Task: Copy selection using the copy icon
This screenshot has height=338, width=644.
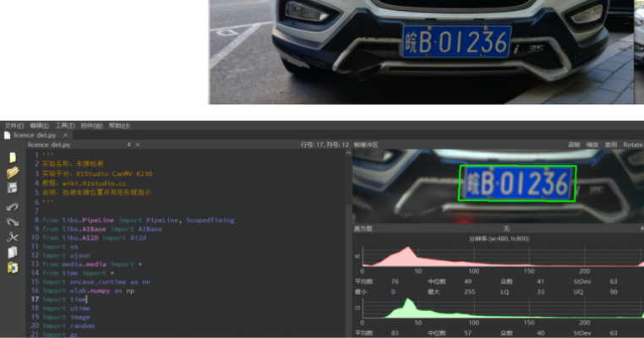Action: click(13, 252)
